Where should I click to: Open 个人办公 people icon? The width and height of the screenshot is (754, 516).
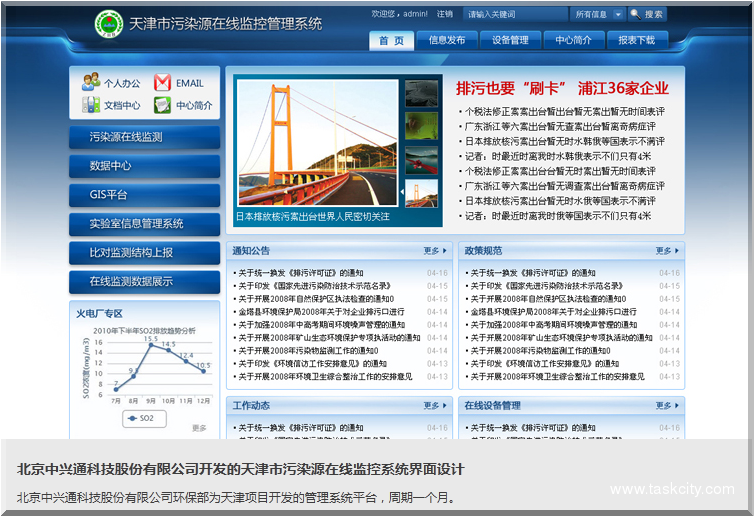[x=91, y=82]
